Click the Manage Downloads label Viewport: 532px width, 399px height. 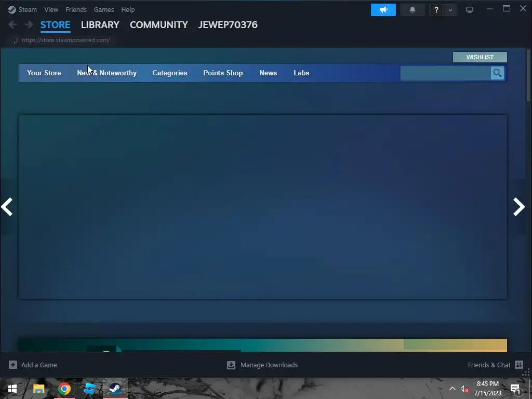(x=269, y=365)
